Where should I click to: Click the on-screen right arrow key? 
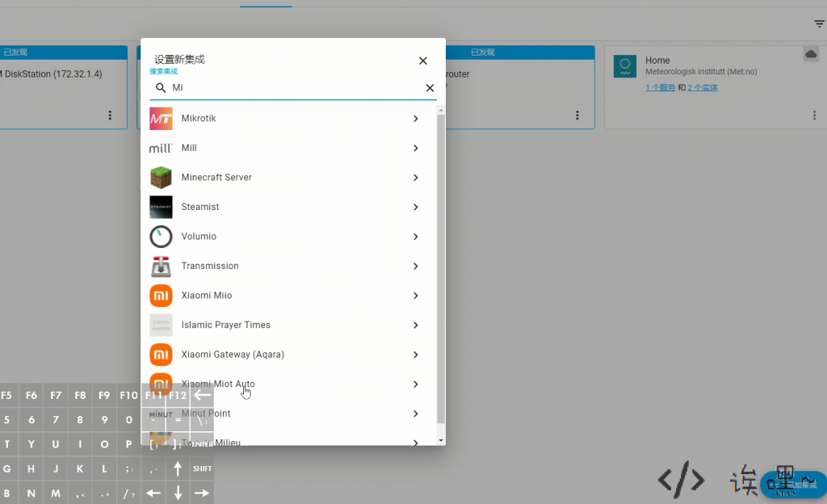click(202, 493)
